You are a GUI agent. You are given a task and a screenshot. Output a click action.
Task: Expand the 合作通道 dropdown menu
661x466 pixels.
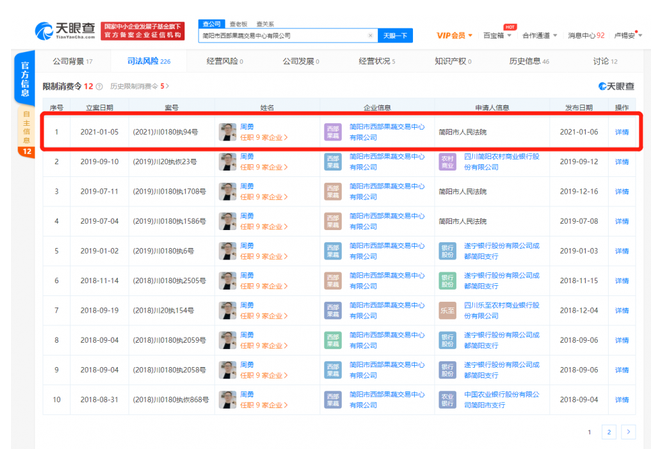540,36
